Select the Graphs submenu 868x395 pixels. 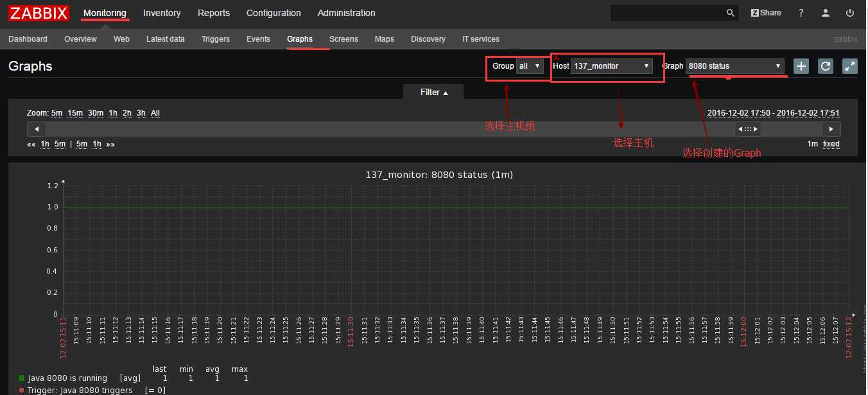point(300,39)
